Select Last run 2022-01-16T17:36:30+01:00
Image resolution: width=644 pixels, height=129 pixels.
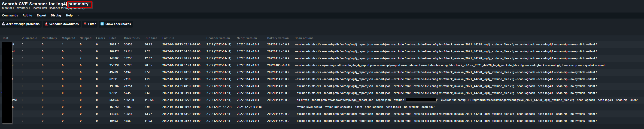[x=181, y=79]
